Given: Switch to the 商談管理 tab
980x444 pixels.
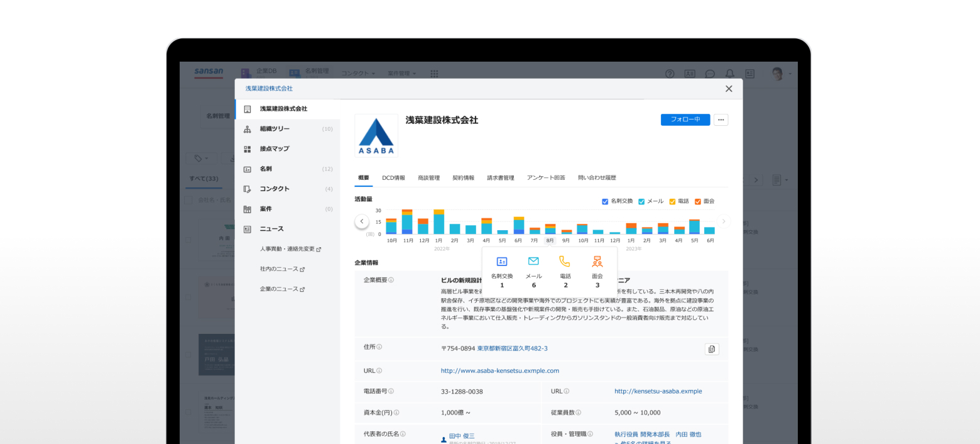Looking at the screenshot, I should [428, 178].
